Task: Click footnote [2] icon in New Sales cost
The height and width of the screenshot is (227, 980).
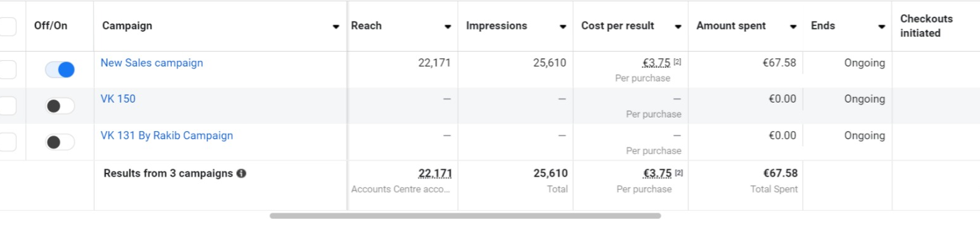Action: [677, 62]
